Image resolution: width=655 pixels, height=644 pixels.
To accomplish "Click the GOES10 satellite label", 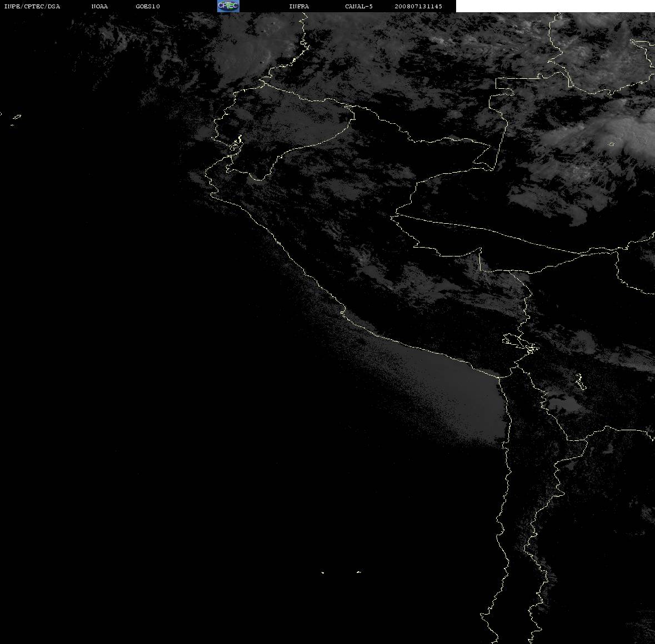I will 148,6.
